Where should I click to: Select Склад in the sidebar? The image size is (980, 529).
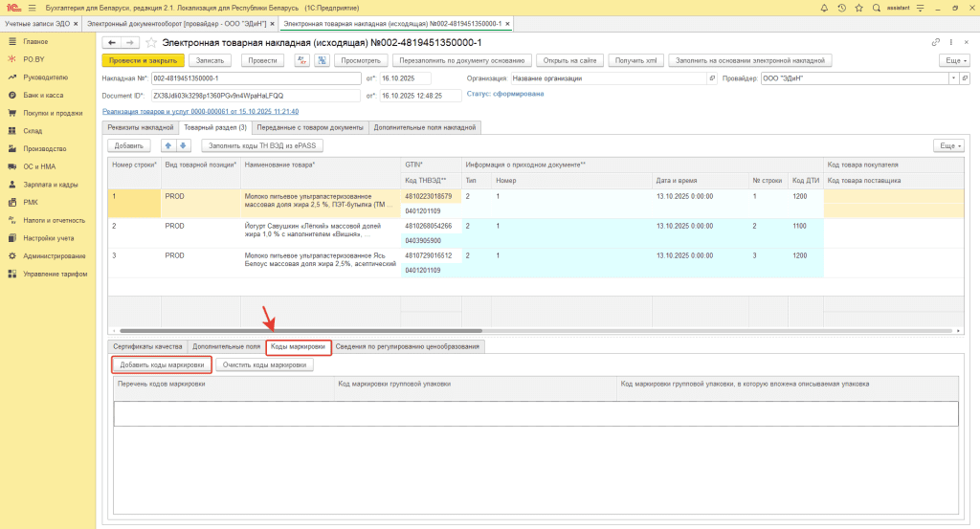click(x=33, y=131)
